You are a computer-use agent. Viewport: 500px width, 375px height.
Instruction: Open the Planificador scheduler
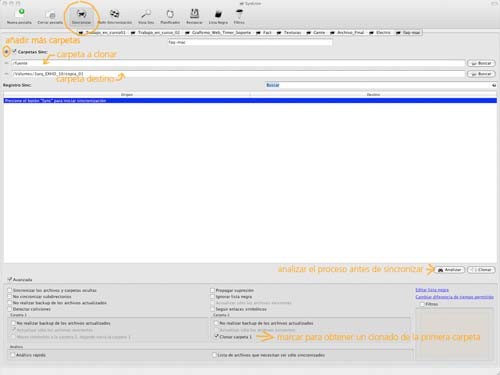point(170,16)
